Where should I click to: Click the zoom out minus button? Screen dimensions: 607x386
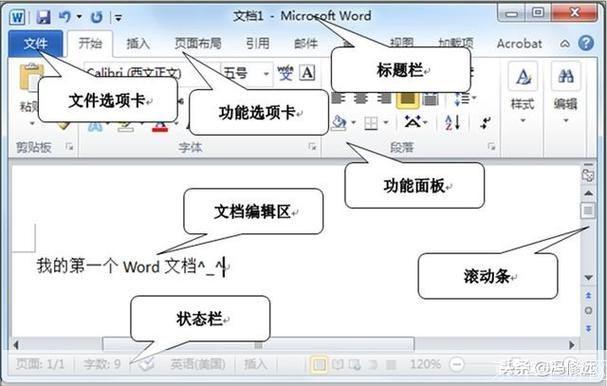457,364
